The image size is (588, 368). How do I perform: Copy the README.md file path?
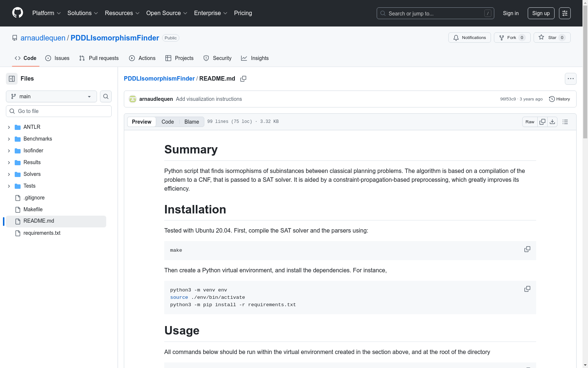[x=243, y=79]
